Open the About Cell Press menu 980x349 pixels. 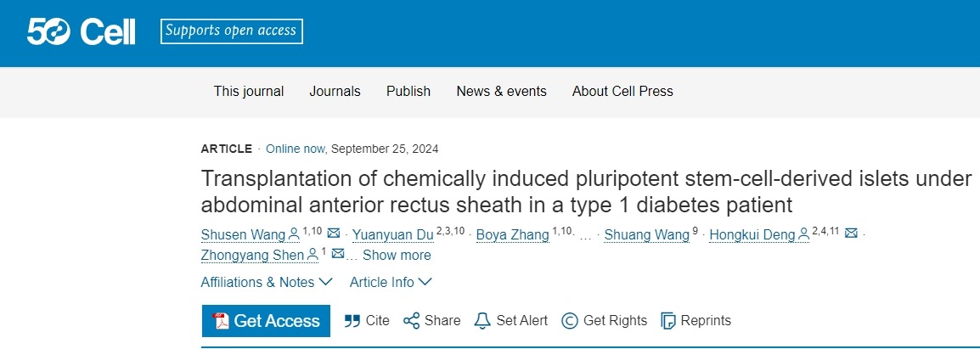pos(622,92)
